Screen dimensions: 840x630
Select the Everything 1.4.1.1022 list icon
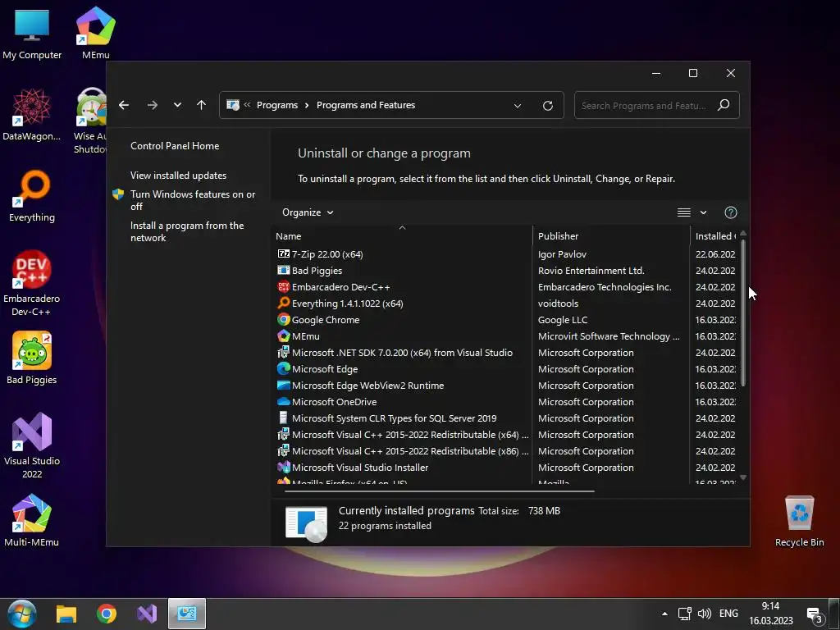(283, 304)
